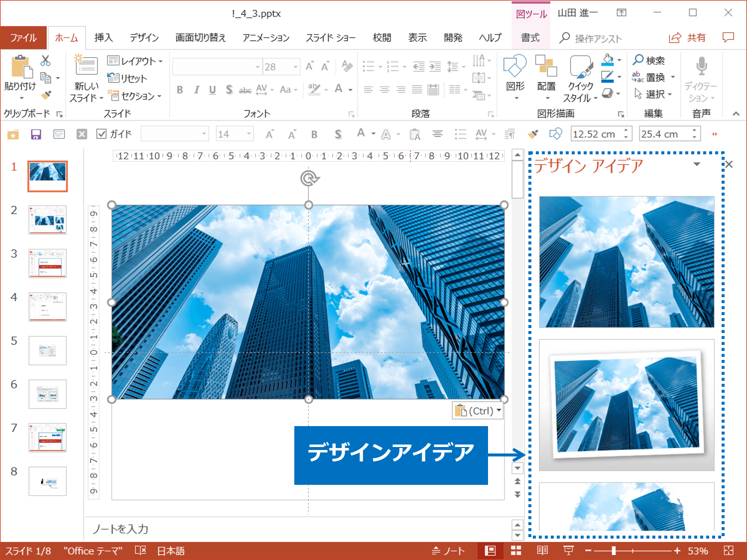Open the Shapes (図形) gallery
Viewport: 747px width, 560px height.
515,77
